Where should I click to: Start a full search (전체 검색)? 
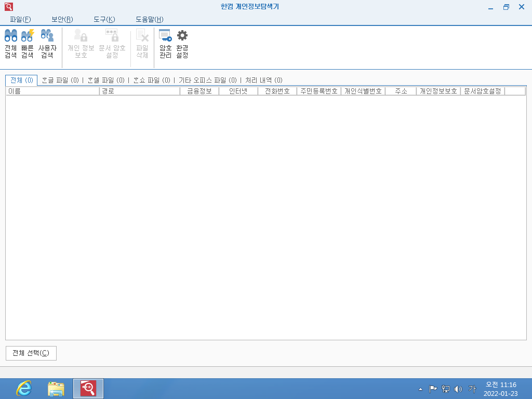[x=10, y=44]
